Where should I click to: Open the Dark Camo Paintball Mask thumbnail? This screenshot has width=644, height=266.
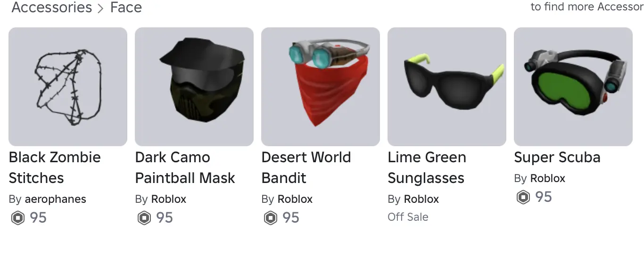tap(194, 87)
